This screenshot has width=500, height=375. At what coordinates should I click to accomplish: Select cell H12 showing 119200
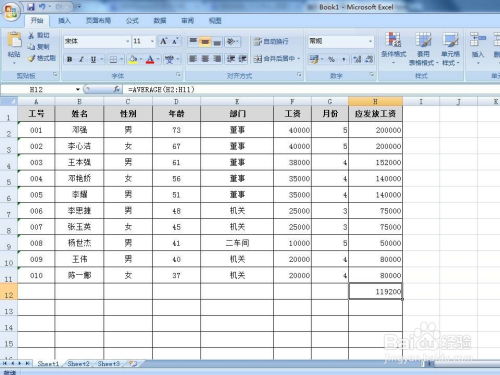pos(375,292)
